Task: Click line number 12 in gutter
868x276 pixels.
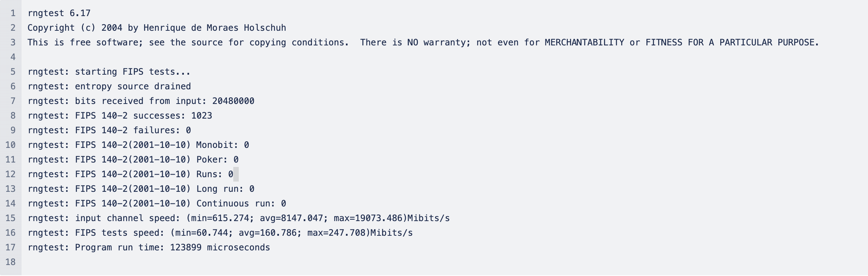Action: pyautogui.click(x=11, y=174)
